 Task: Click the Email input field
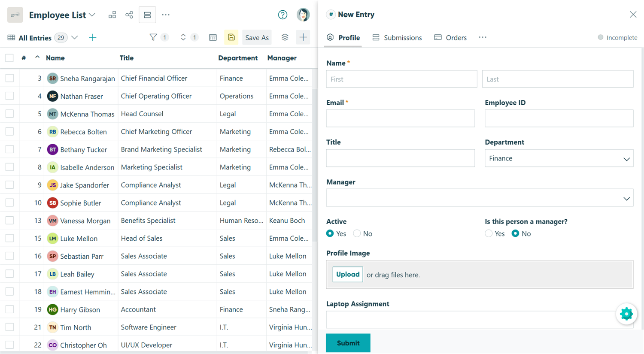point(401,118)
